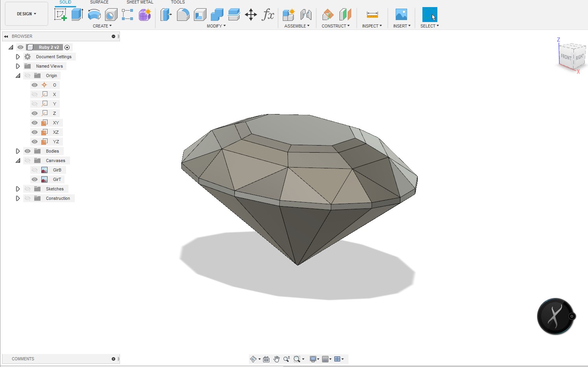Switch to the SHEET METAL tab
This screenshot has height=367, width=588.
(x=140, y=2)
